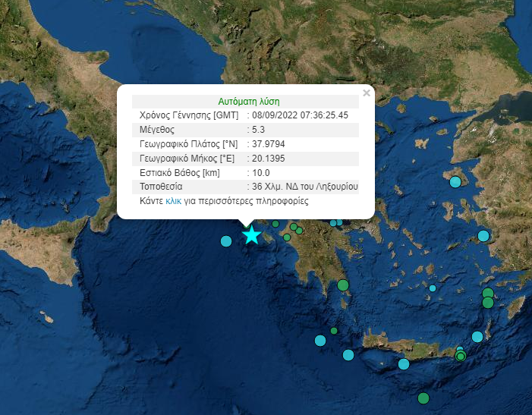Image resolution: width=532 pixels, height=415 pixels.
Task: Select the green circle marker south of Crete
Action: point(423,398)
